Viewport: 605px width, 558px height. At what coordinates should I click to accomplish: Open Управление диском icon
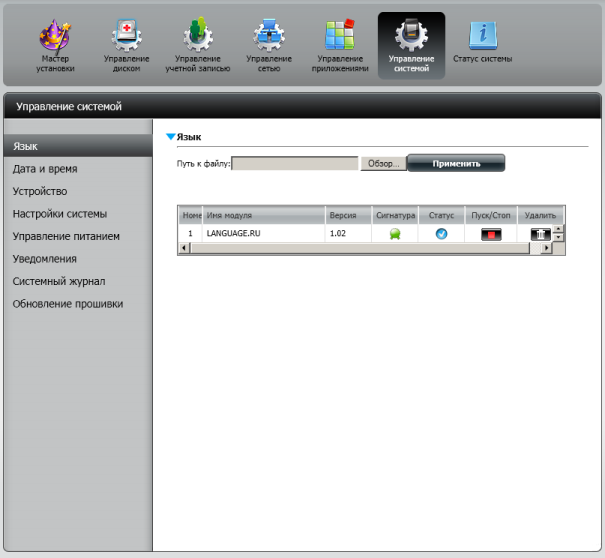click(x=126, y=36)
